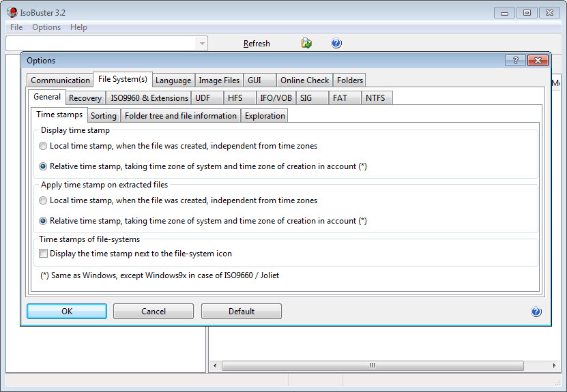This screenshot has height=392, width=567.
Task: Select the Time stamps tab
Action: pos(59,115)
